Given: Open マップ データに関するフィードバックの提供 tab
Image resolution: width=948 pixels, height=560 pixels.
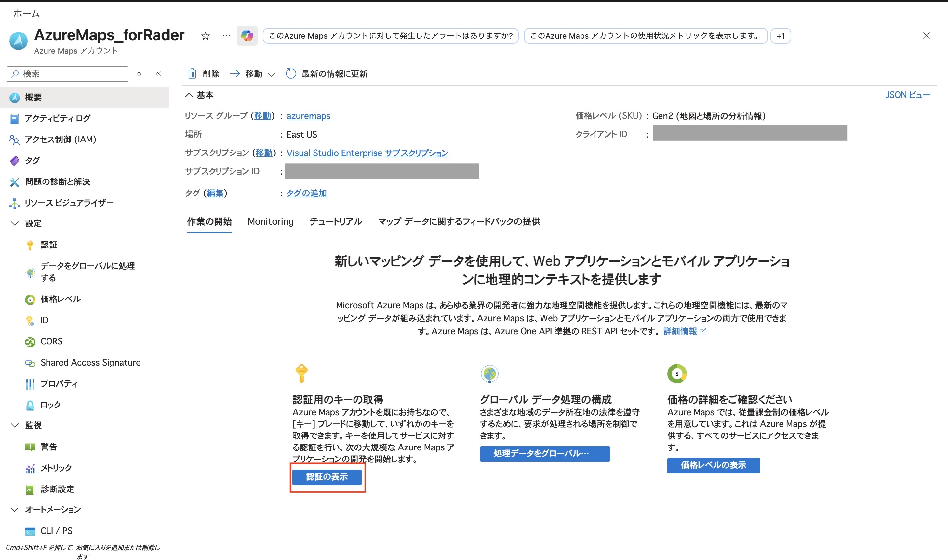Looking at the screenshot, I should pyautogui.click(x=459, y=221).
